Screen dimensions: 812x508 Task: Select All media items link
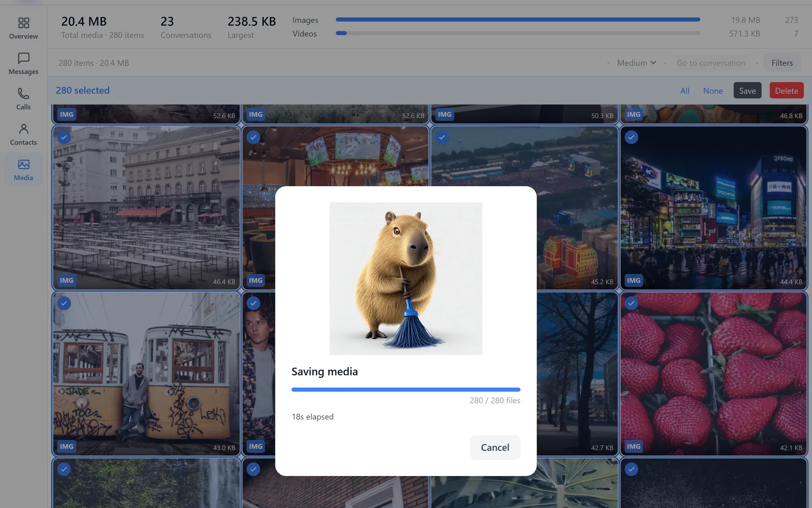[684, 90]
